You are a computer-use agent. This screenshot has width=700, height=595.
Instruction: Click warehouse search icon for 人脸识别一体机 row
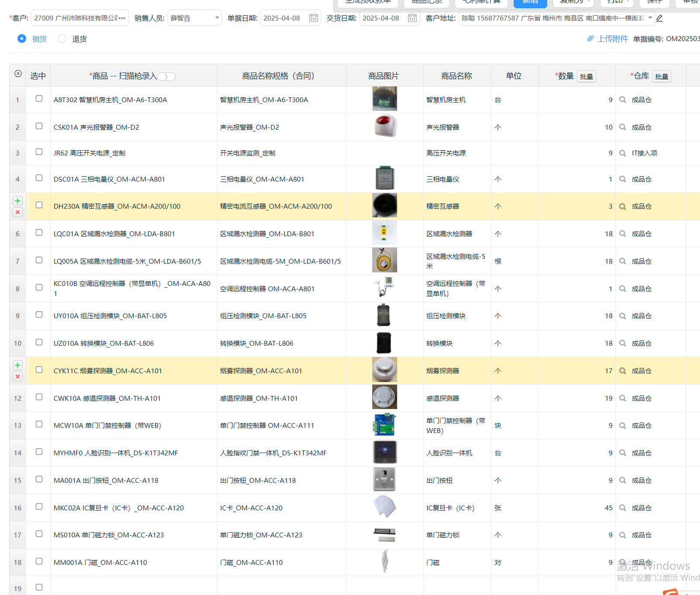tap(623, 453)
